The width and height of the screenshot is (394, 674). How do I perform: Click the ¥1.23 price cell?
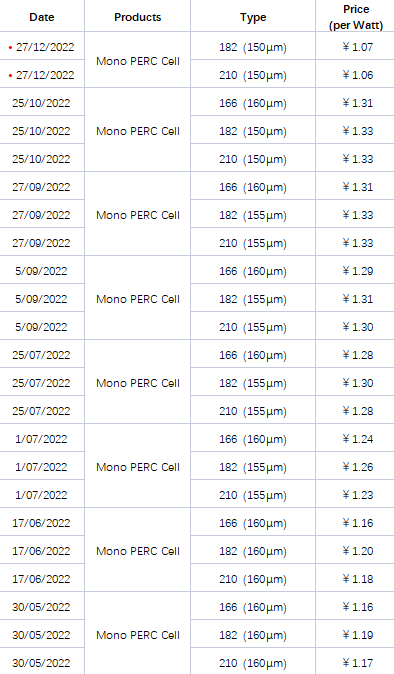coord(357,495)
